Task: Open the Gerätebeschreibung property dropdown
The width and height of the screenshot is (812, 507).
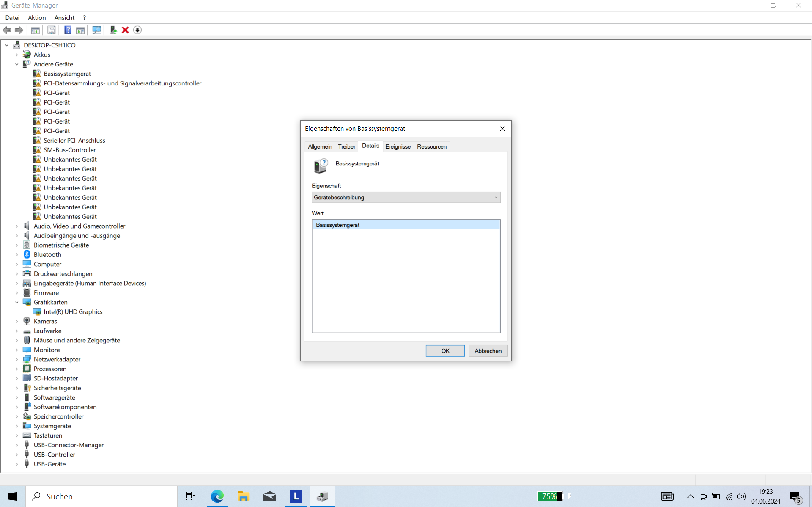Action: (x=406, y=198)
